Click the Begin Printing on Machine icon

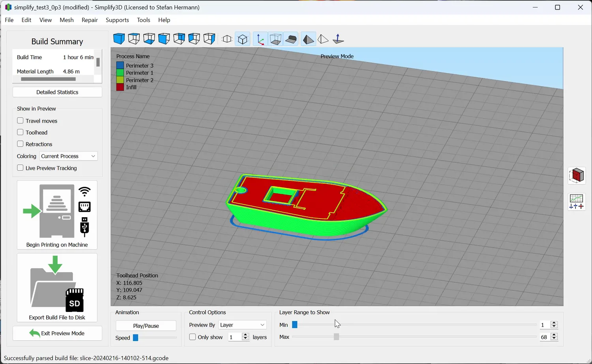[57, 215]
